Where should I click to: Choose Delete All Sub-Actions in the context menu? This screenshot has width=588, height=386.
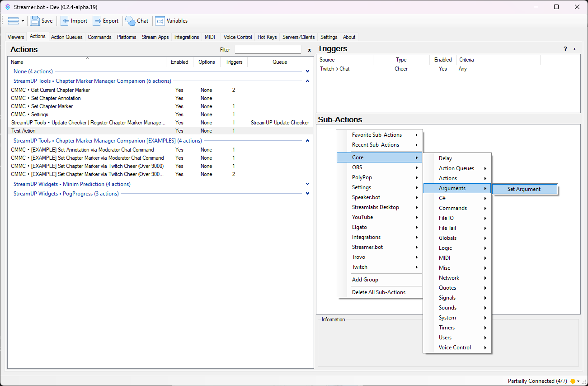coord(379,292)
